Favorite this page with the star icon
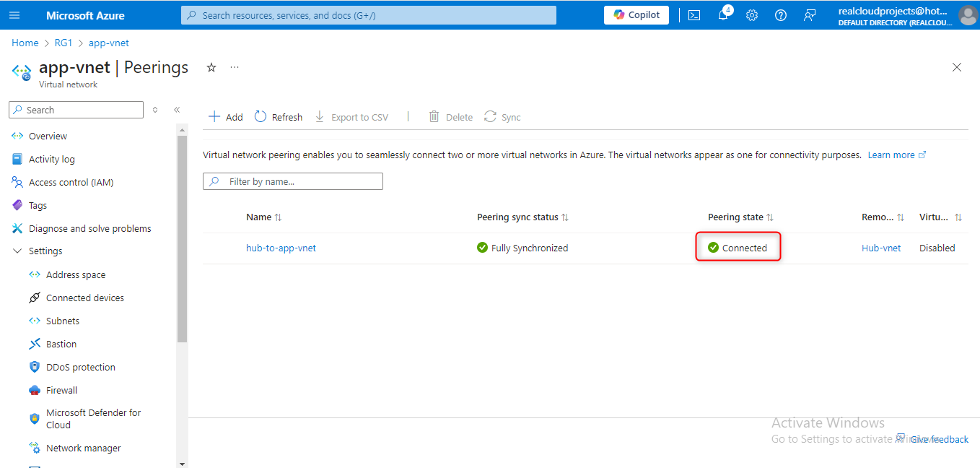The image size is (980, 468). (x=211, y=67)
